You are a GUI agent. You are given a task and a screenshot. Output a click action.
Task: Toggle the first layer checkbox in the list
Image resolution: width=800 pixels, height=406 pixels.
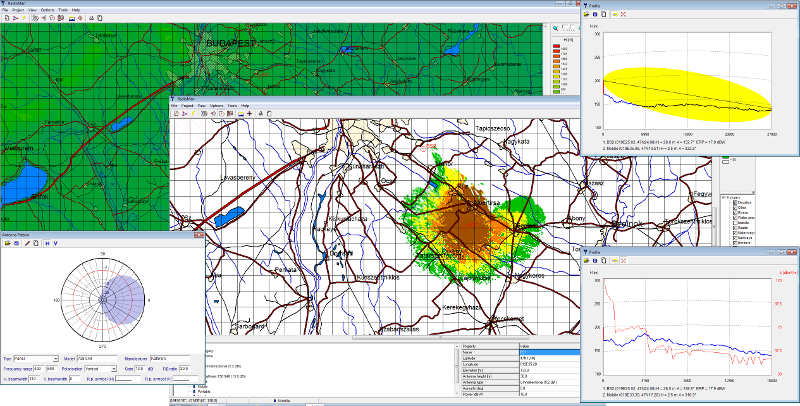coord(735,201)
